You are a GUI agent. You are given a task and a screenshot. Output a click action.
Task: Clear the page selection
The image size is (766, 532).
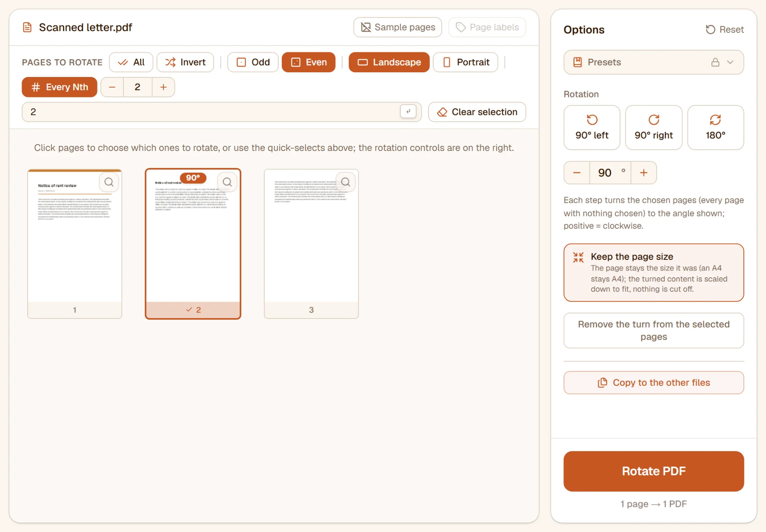(477, 112)
